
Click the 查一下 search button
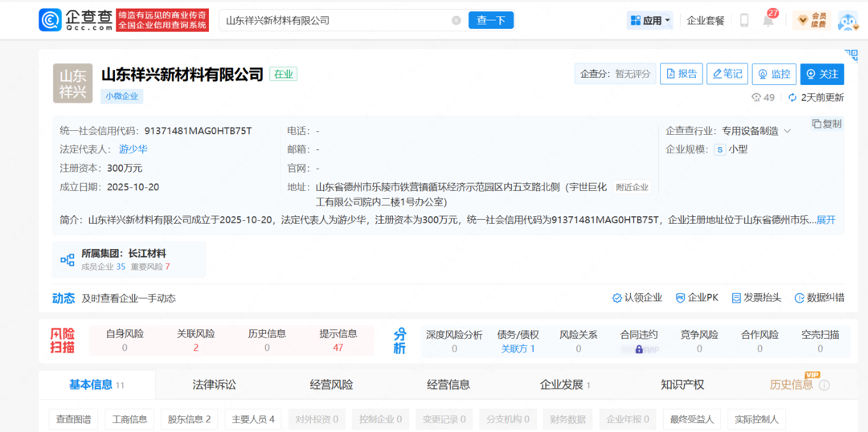(490, 20)
